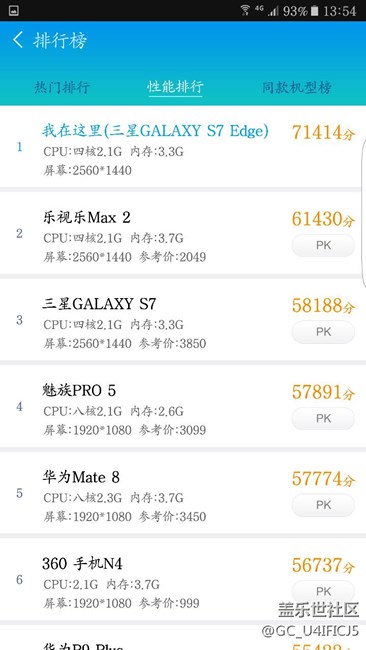Tap the Wi-Fi icon in status bar
366x650 pixels.
click(245, 10)
